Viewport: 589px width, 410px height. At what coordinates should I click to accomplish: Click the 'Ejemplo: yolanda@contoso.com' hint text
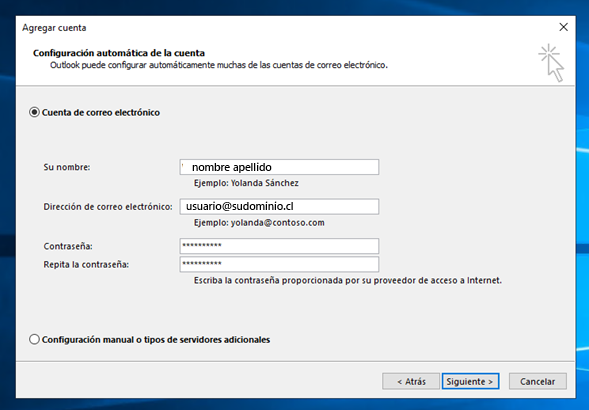tap(259, 222)
